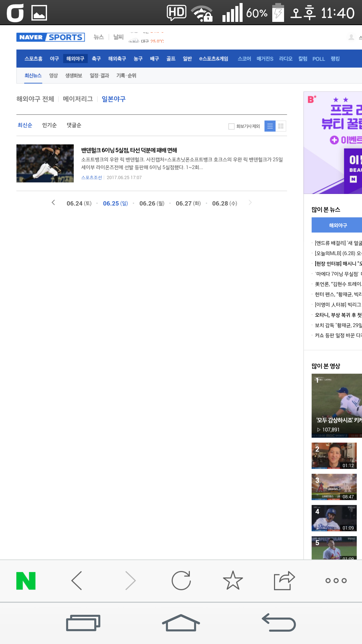This screenshot has width=362, height=644.
Task: Select the 06.26 (월) date
Action: click(152, 204)
